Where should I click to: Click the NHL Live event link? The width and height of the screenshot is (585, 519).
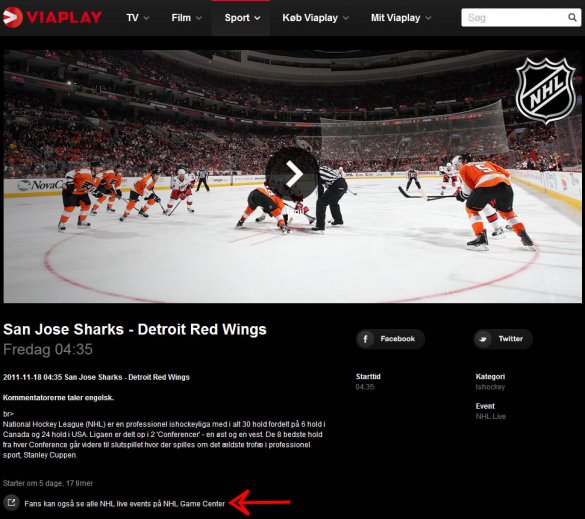point(491,416)
